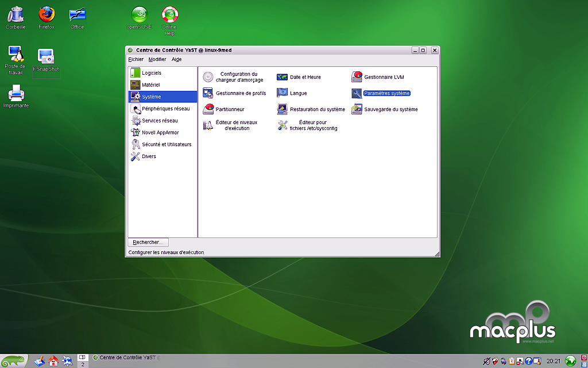
Task: Open home folder from taskbar
Action: [x=53, y=361]
